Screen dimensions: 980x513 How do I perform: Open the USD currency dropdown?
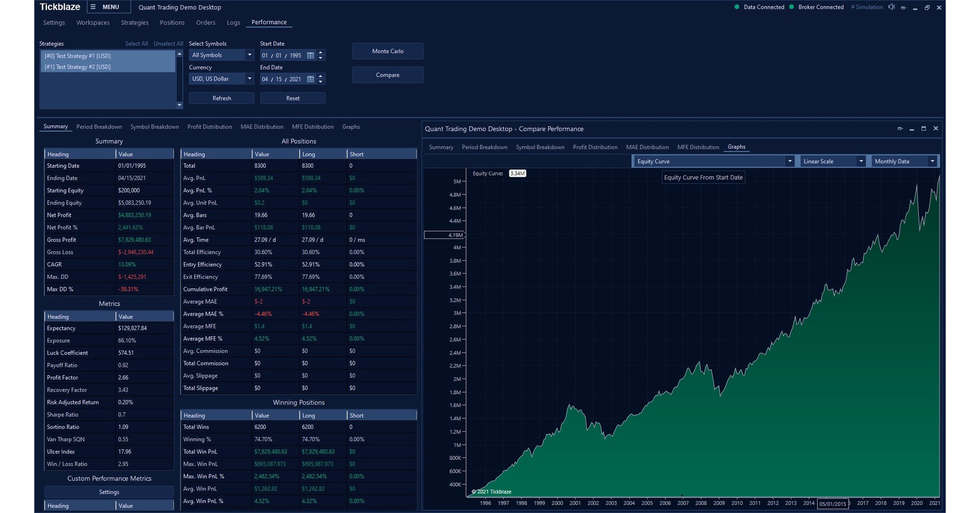coord(250,79)
